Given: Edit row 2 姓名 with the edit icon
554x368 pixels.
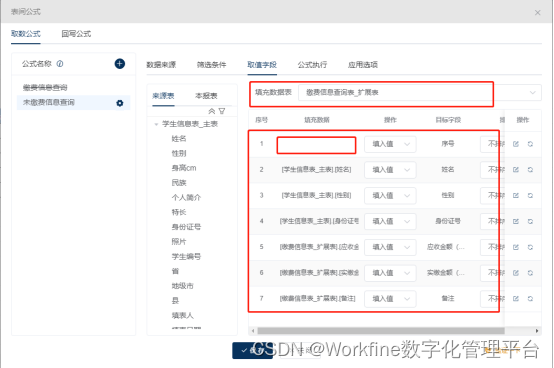Looking at the screenshot, I should coord(516,170).
